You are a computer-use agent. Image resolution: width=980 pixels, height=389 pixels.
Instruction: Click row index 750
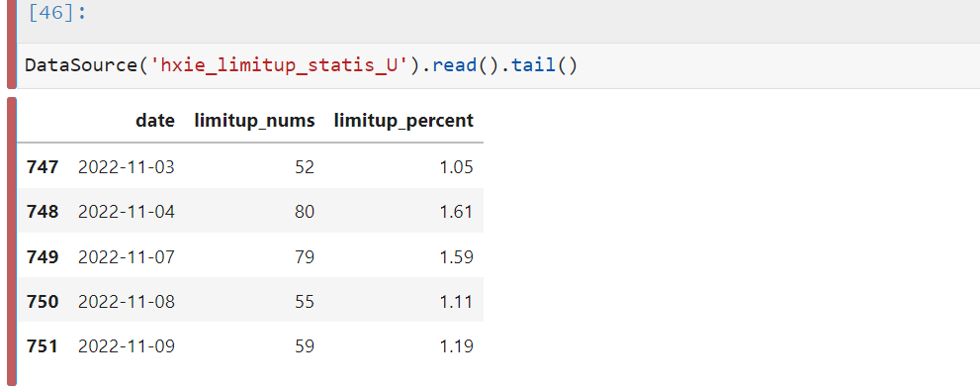(43, 302)
